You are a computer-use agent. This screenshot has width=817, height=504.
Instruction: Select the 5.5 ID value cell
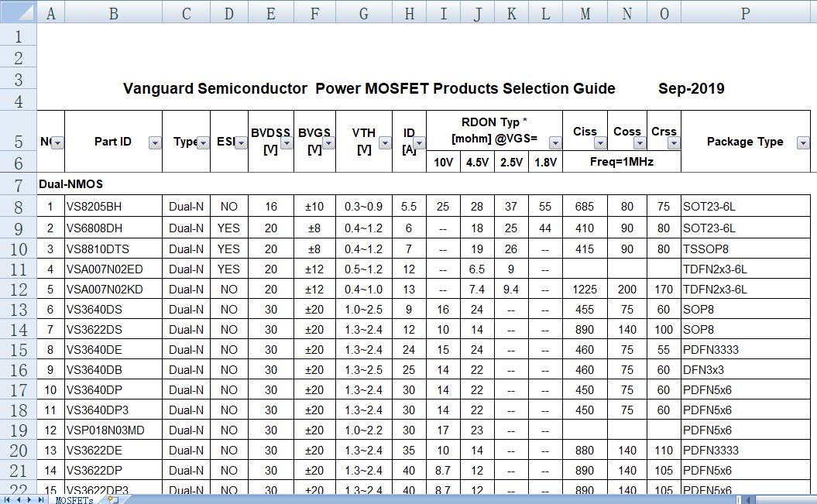click(x=409, y=206)
